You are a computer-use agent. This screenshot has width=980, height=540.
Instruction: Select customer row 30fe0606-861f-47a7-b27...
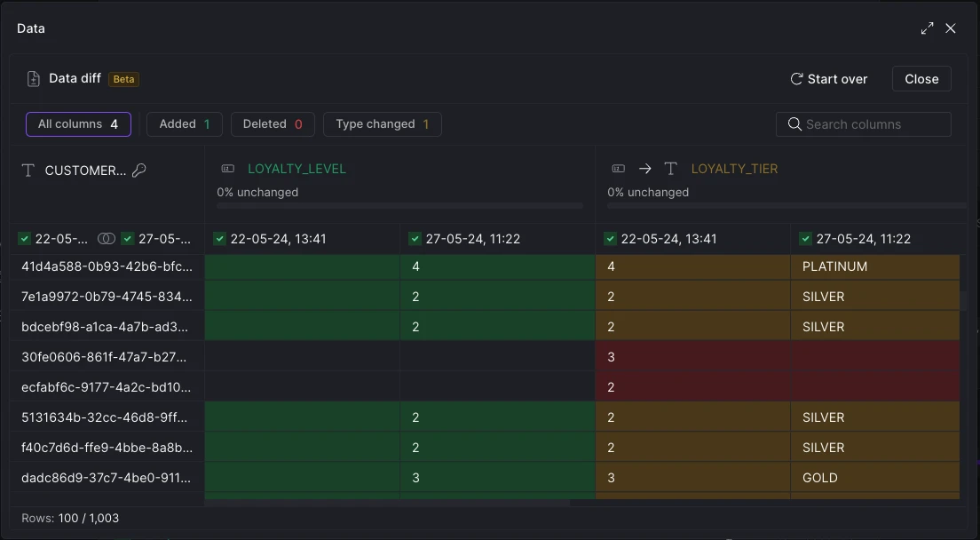107,357
